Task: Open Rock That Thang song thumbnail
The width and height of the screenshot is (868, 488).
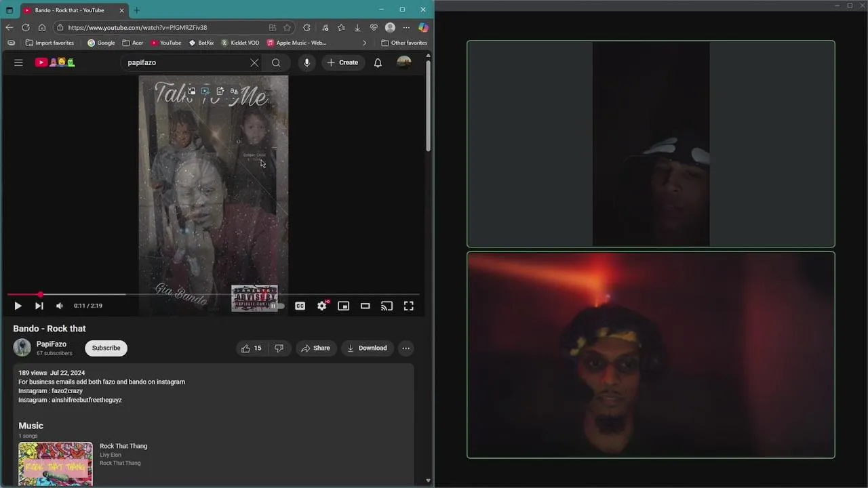Action: (x=56, y=464)
